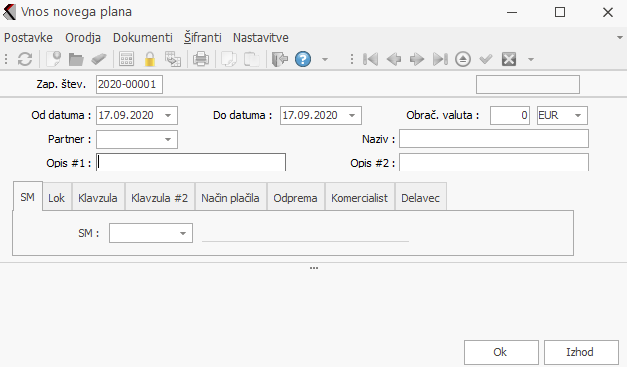Click the copy icon in toolbar
Viewport: 627px width, 367px height.
(x=229, y=60)
